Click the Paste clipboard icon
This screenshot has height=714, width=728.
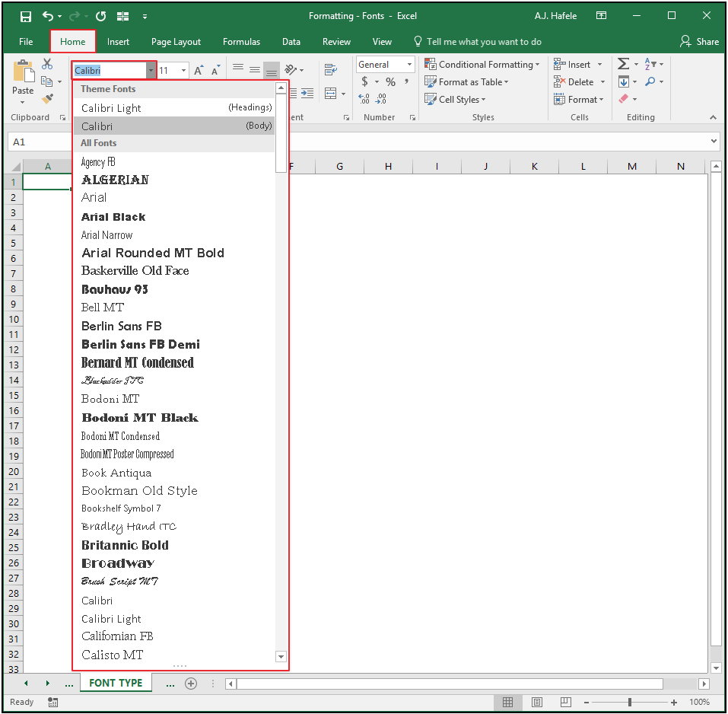tap(24, 71)
